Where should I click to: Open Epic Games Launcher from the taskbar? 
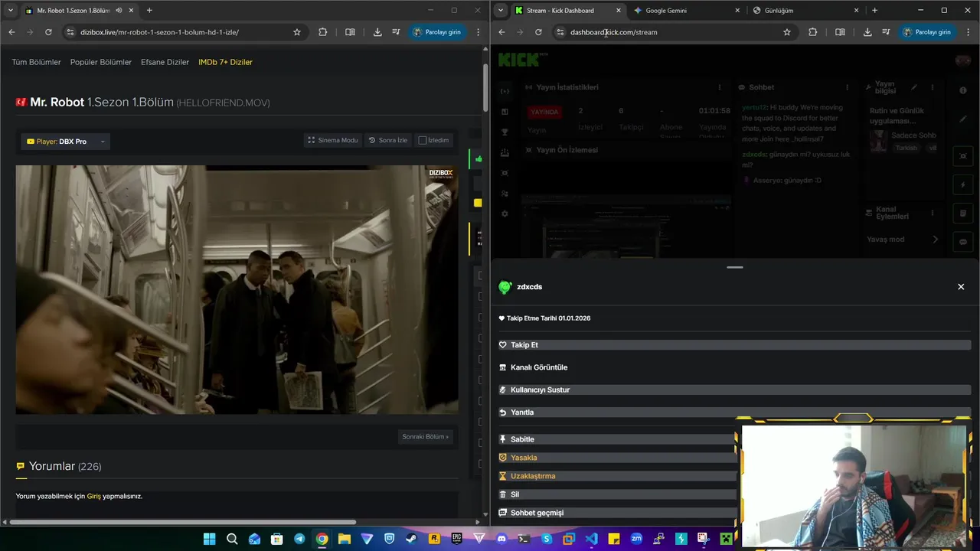(457, 540)
